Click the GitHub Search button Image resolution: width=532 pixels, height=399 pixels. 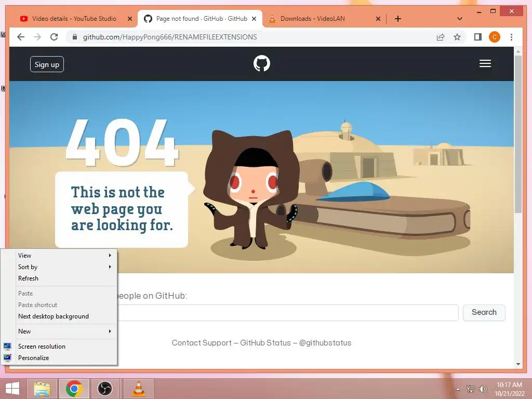coord(484,312)
